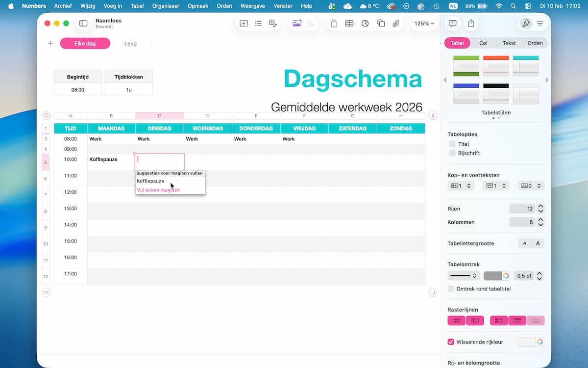
Task: Open the media insert icon
Action: point(297,24)
